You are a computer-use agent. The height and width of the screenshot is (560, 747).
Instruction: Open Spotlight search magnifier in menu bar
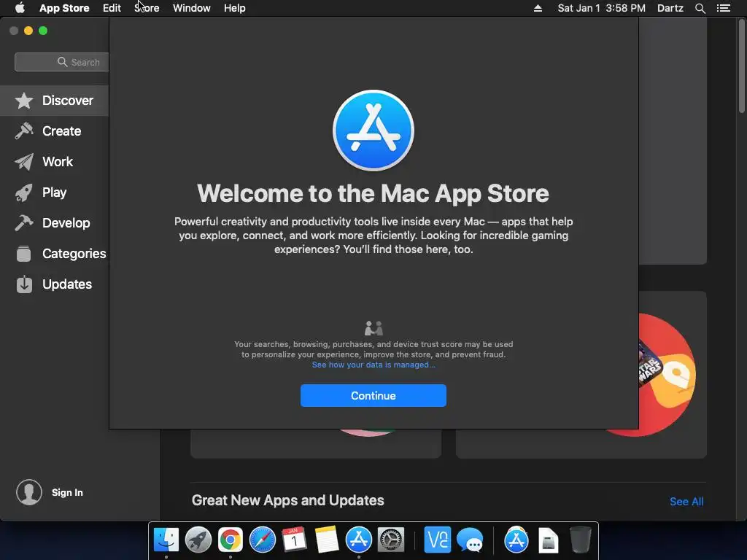700,8
